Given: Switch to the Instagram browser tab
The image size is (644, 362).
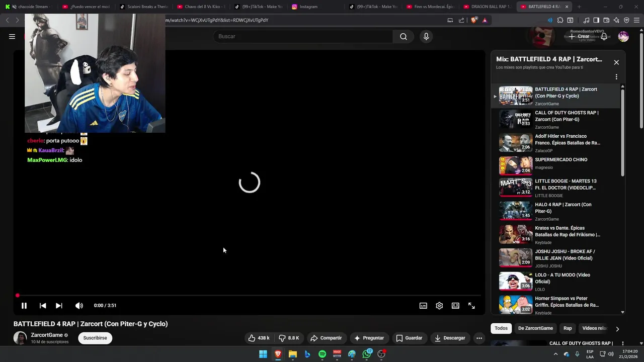Looking at the screenshot, I should (317, 7).
